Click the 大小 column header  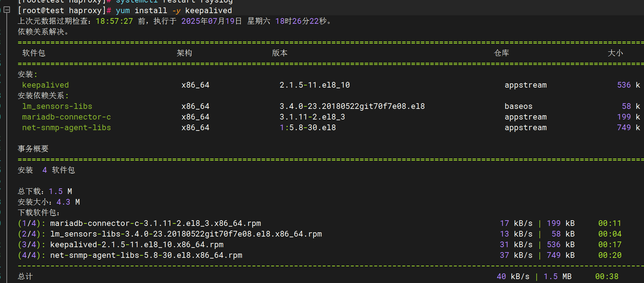point(615,53)
